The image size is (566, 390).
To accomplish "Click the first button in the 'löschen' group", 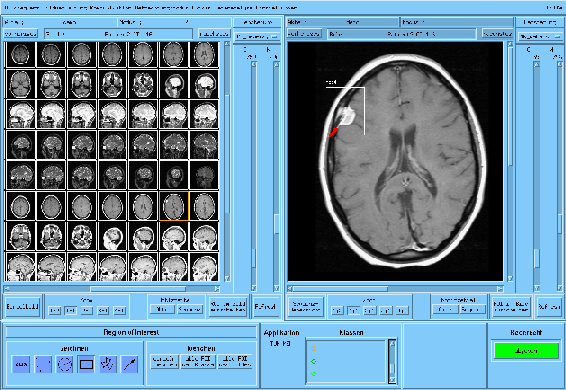I will 164,361.
